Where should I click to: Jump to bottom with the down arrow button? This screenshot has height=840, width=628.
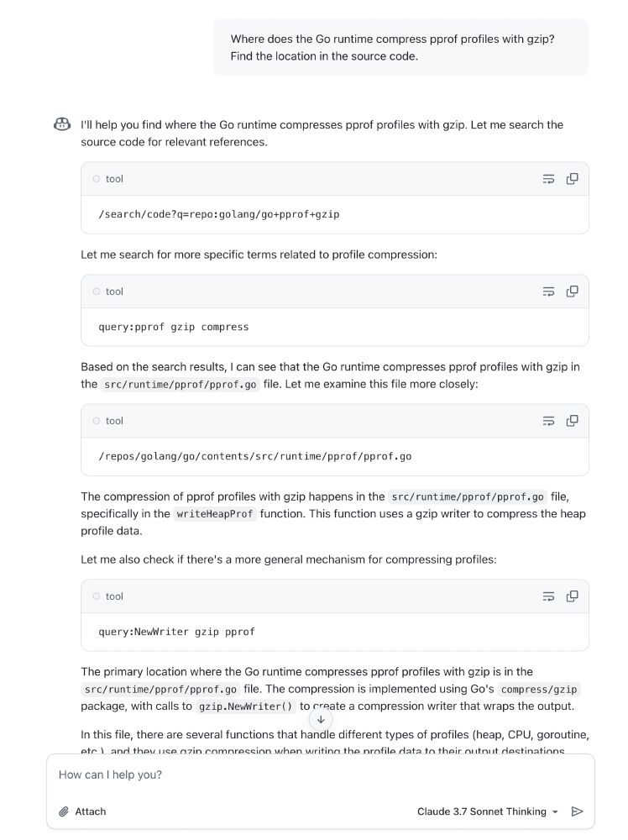click(321, 720)
